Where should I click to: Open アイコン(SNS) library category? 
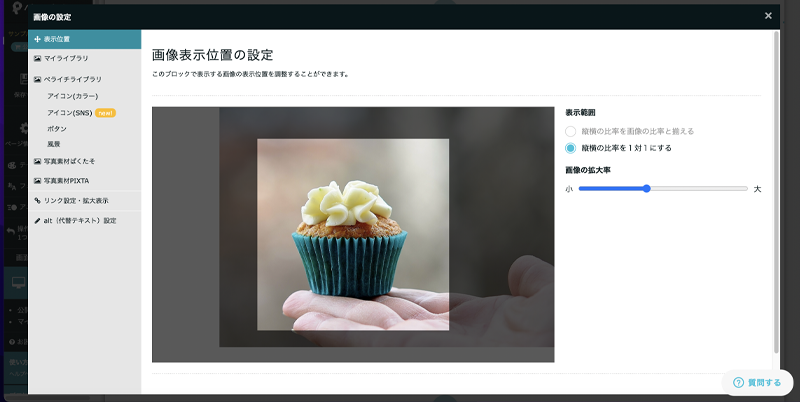70,113
